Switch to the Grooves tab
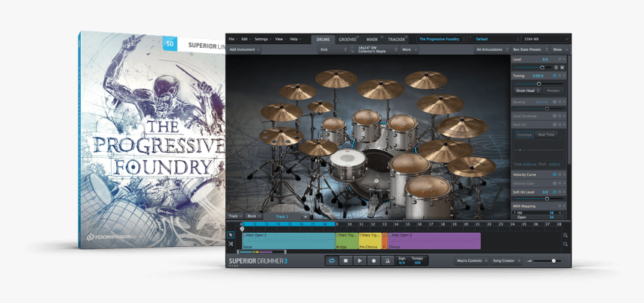This screenshot has height=303, width=644. coord(347,40)
